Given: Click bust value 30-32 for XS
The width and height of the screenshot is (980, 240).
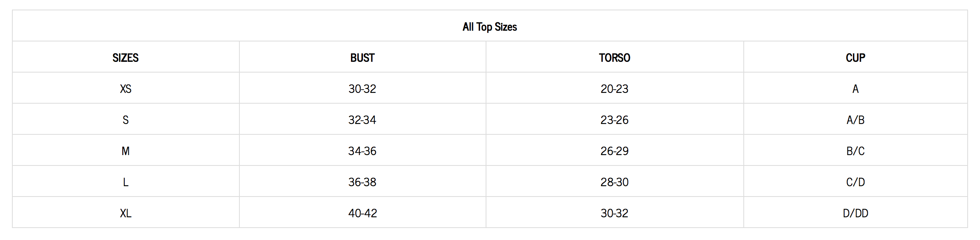Looking at the screenshot, I should 362,89.
